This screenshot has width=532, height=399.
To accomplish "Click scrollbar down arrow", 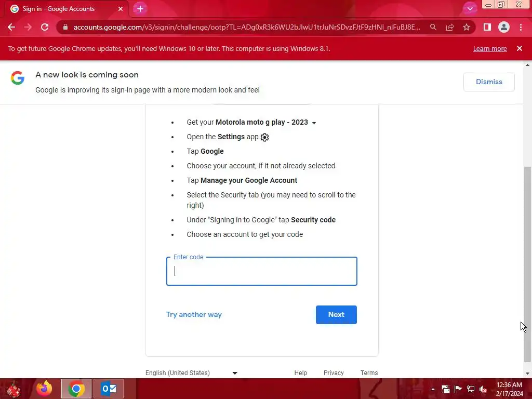I will click(x=527, y=374).
